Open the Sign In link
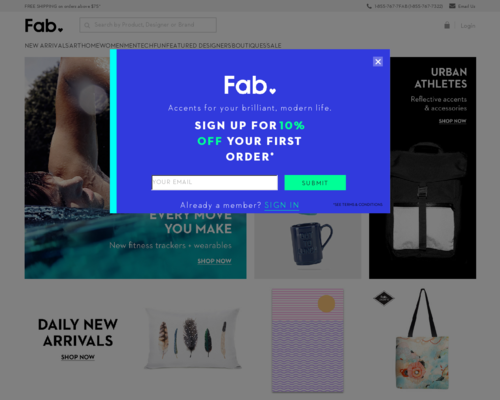 [282, 205]
